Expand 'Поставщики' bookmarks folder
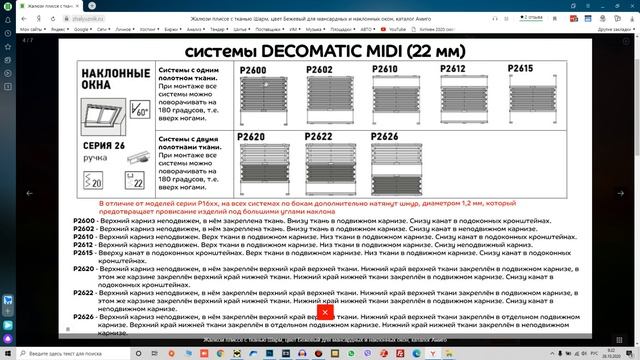This screenshot has height=360, width=640. [270, 29]
